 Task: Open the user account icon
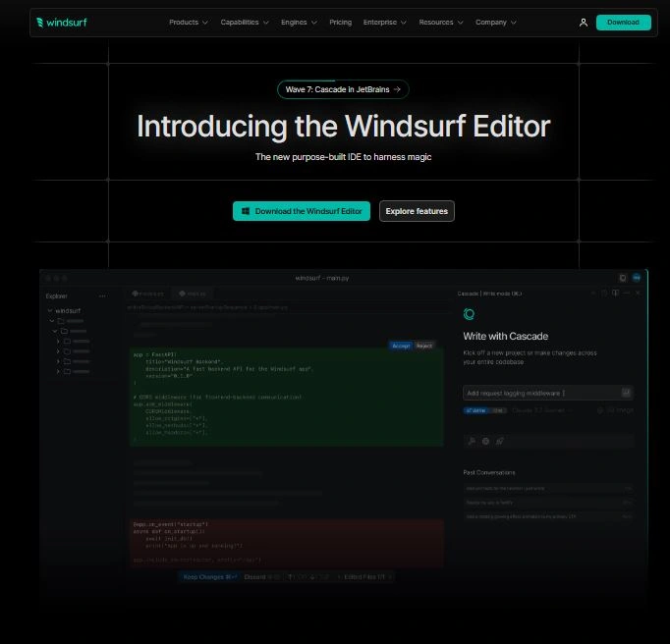pos(584,22)
